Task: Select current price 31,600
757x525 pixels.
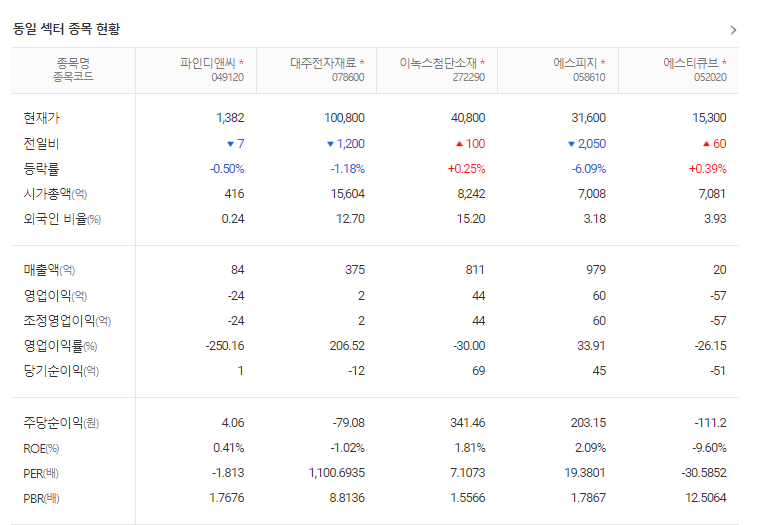Action: pos(589,118)
